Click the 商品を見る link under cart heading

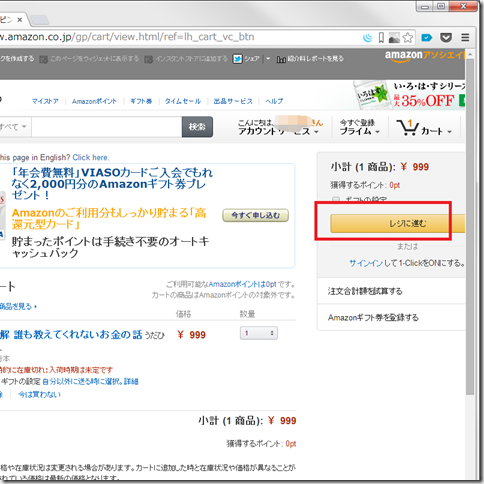[x=18, y=306]
